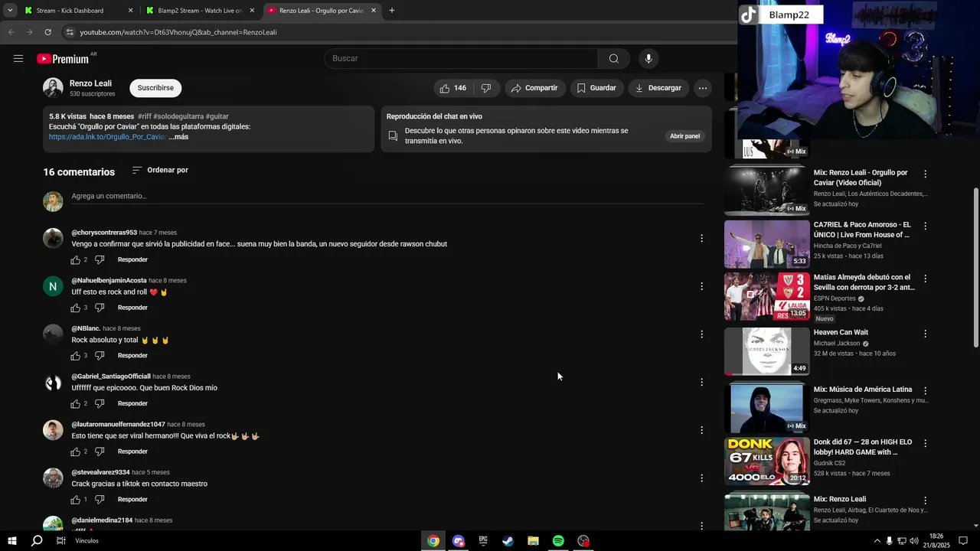Select the Renzo Leali Orgullo por Caviar tab
Screen dimensions: 980x551
click(x=322, y=11)
